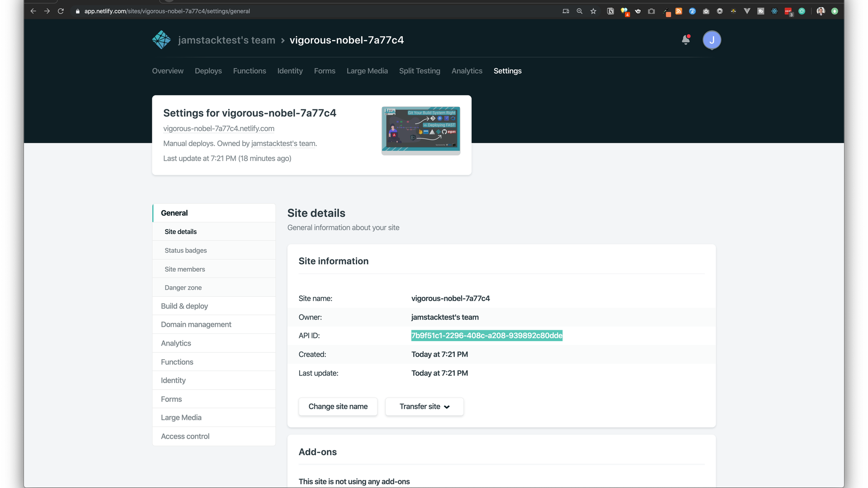This screenshot has width=868, height=488.
Task: Select Danger zone in sidebar
Action: [183, 287]
